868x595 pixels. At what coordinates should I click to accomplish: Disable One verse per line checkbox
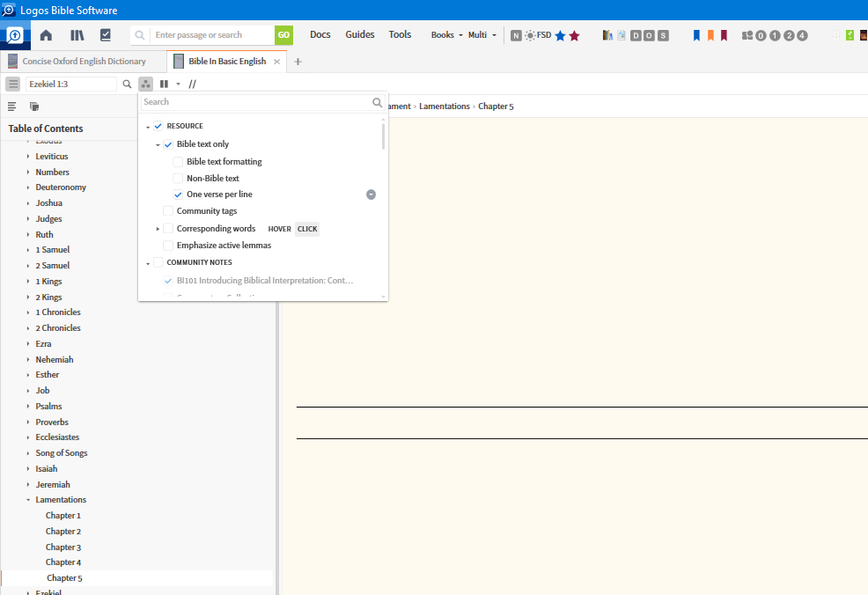point(178,195)
